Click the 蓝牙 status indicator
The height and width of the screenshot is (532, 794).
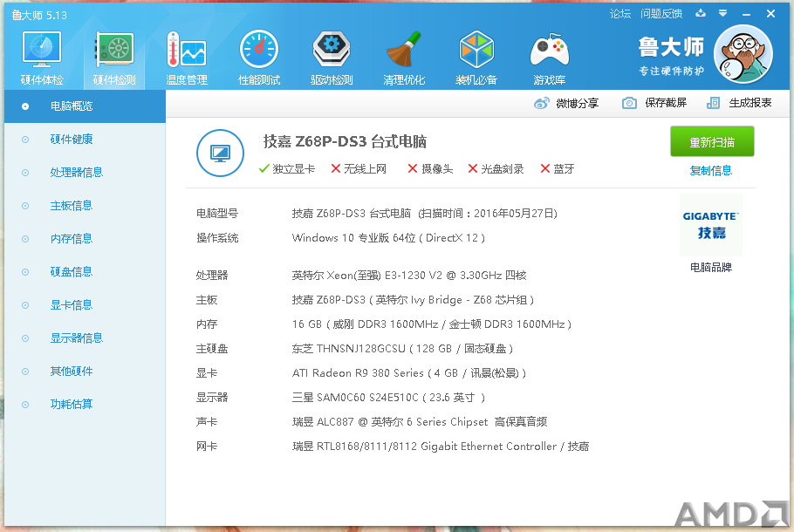[557, 169]
